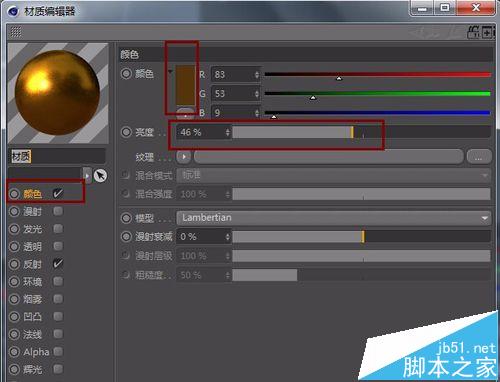This screenshot has width=500, height=382.
Task: Click the keyframe circle next to 亮度 parameter
Action: click(126, 132)
